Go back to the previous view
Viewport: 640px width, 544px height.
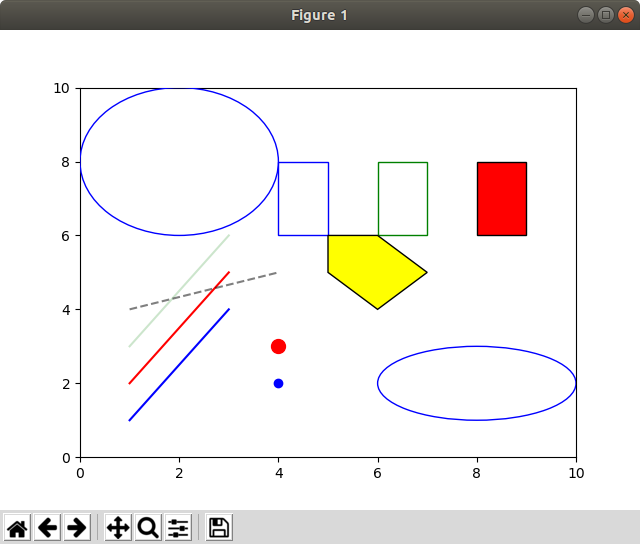(47, 528)
